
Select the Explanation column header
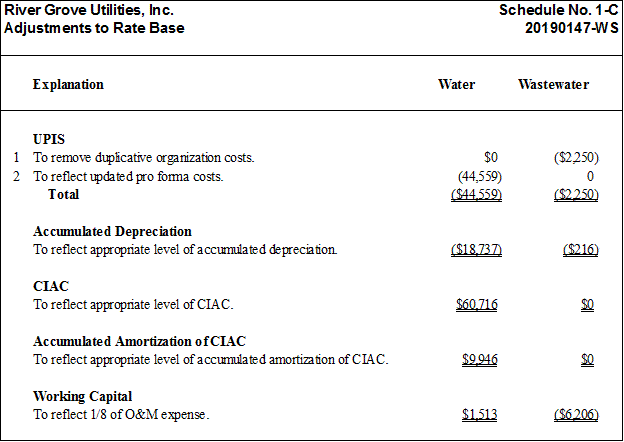click(x=68, y=84)
